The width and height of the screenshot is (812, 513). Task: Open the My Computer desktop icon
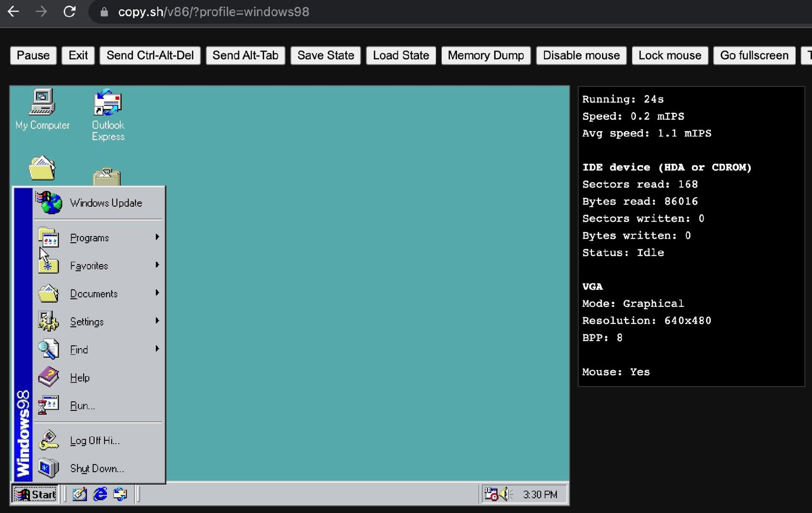(42, 102)
